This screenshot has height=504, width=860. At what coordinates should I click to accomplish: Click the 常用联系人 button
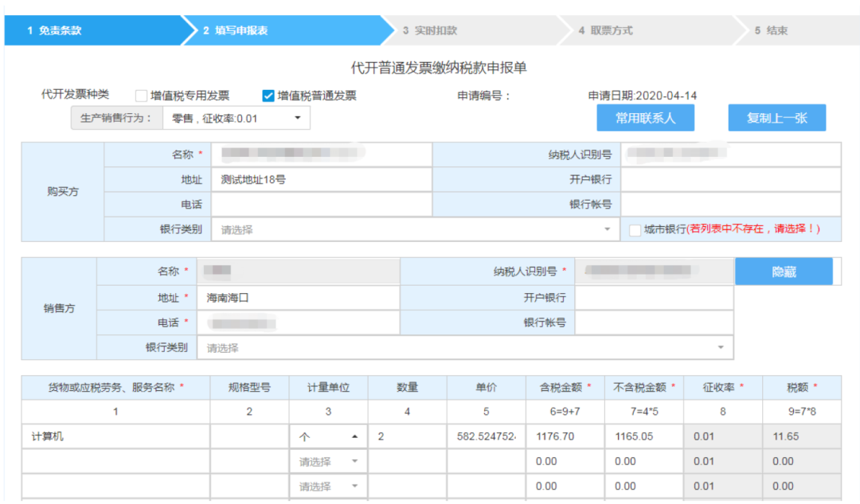[646, 118]
